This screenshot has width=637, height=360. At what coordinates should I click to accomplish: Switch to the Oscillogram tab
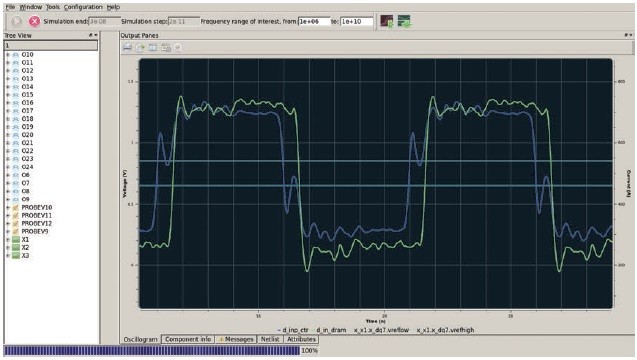pyautogui.click(x=141, y=339)
